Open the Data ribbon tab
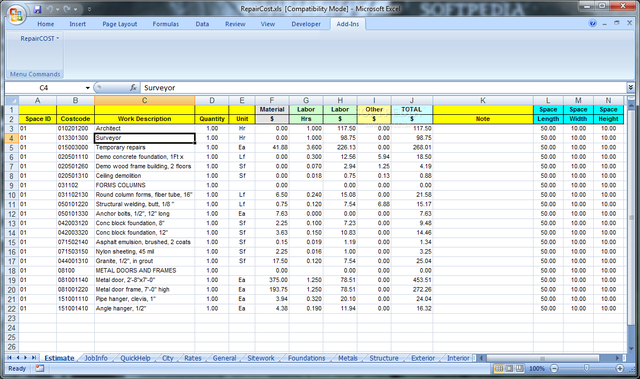The width and height of the screenshot is (640, 379). [x=202, y=24]
